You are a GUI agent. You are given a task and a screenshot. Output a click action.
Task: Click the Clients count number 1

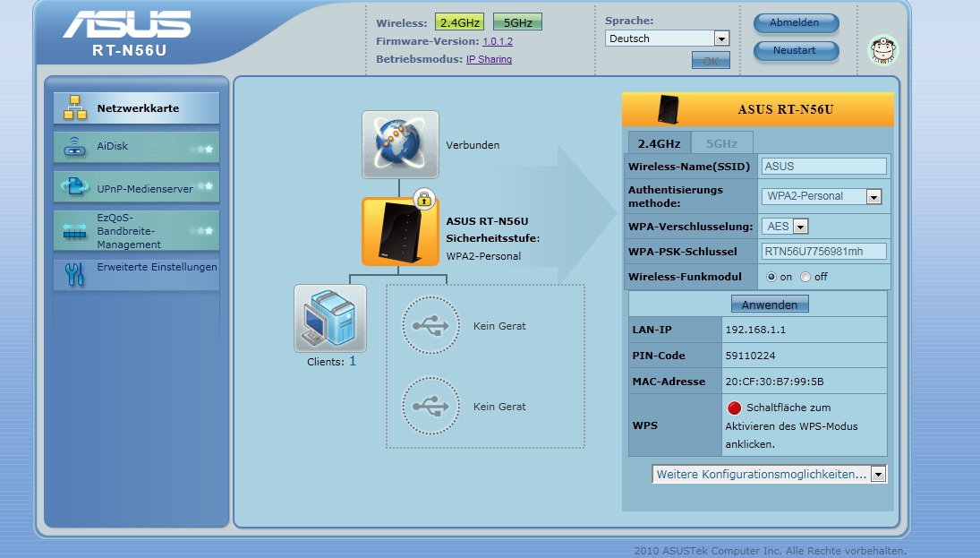coord(353,361)
